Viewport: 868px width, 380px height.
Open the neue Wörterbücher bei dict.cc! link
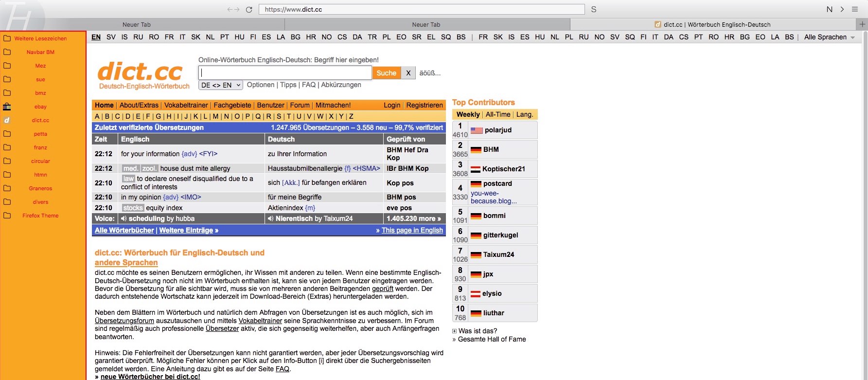coord(150,377)
